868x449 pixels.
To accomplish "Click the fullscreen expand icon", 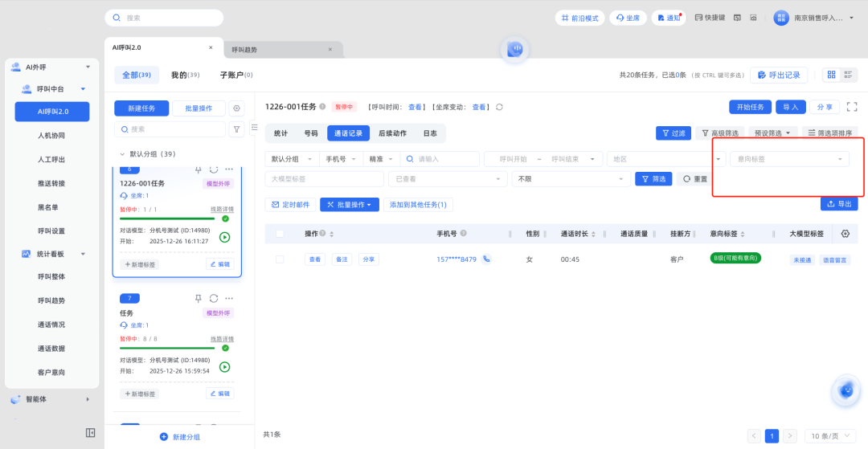I will (852, 107).
